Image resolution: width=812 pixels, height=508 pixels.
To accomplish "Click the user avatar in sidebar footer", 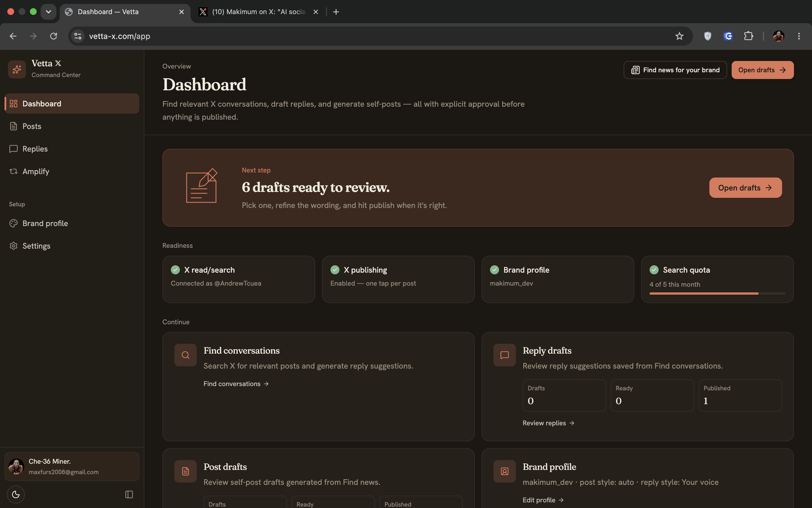I will (16, 466).
